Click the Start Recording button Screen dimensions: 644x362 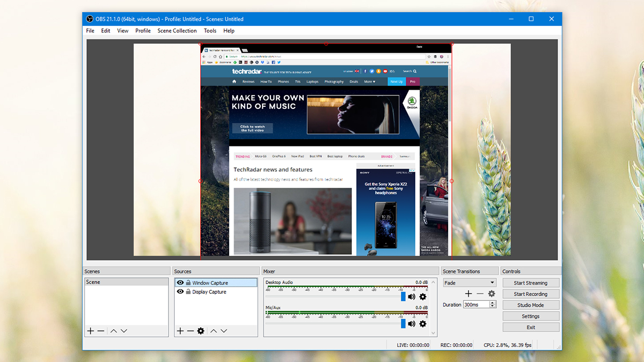531,294
